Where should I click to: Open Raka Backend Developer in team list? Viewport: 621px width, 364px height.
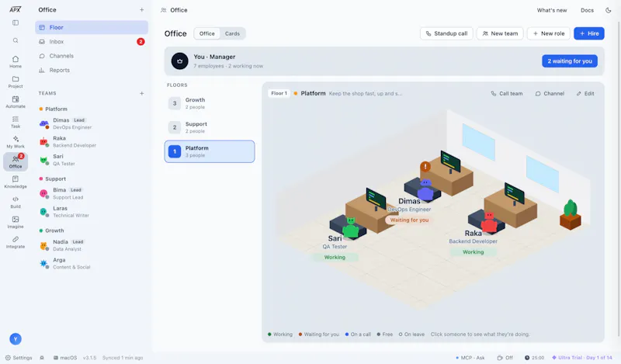tap(92, 142)
